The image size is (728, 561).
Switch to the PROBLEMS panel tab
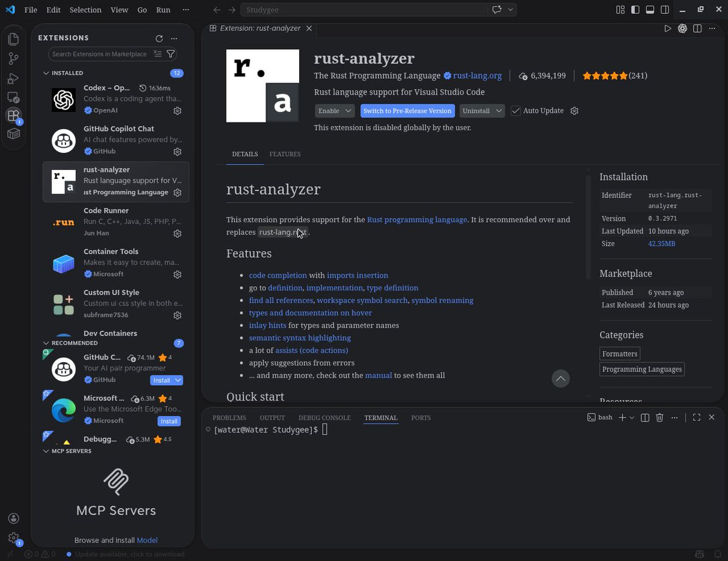(229, 418)
